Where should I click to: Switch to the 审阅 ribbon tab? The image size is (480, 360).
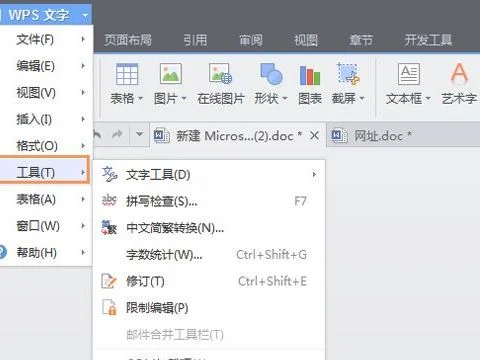251,40
